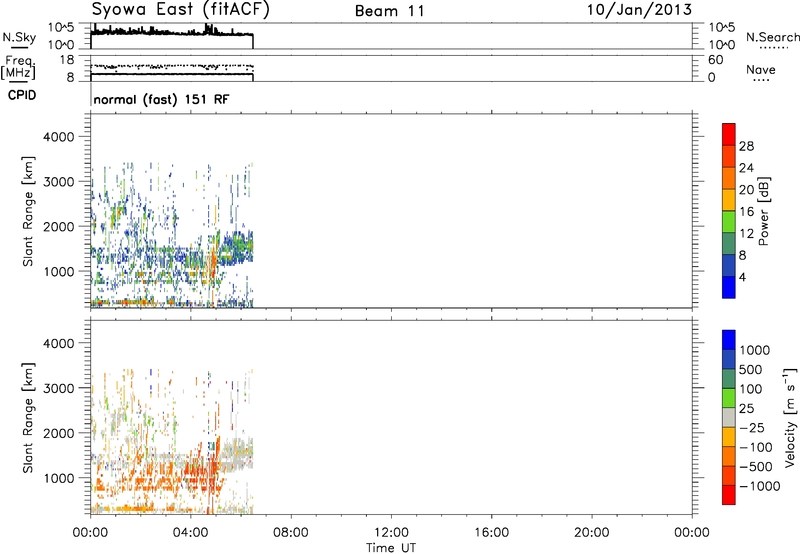Click the 'Nave' legend label
This screenshot has width=800, height=554.
pyautogui.click(x=761, y=69)
